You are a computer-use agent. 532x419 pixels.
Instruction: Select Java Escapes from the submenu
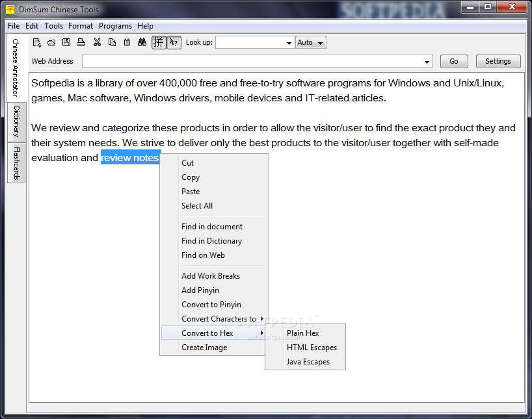pyautogui.click(x=306, y=362)
